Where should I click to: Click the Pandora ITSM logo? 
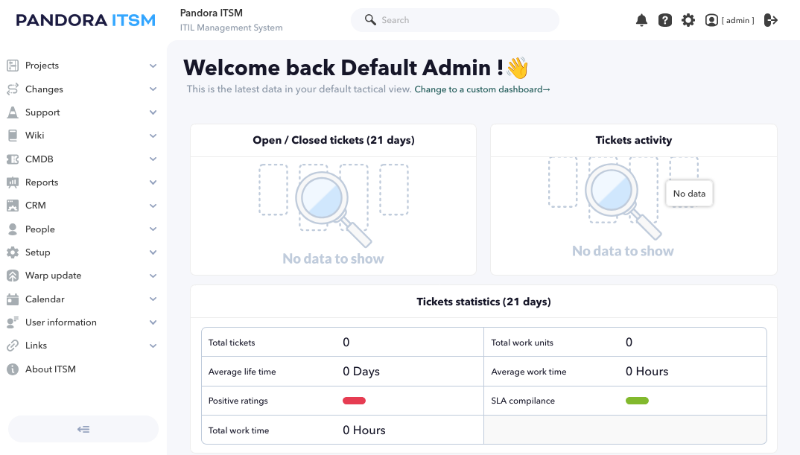click(86, 20)
